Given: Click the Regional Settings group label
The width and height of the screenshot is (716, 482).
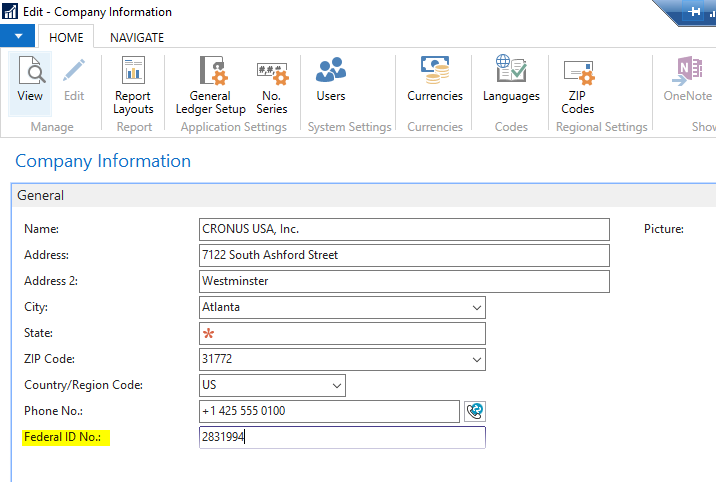Looking at the screenshot, I should coord(601,127).
